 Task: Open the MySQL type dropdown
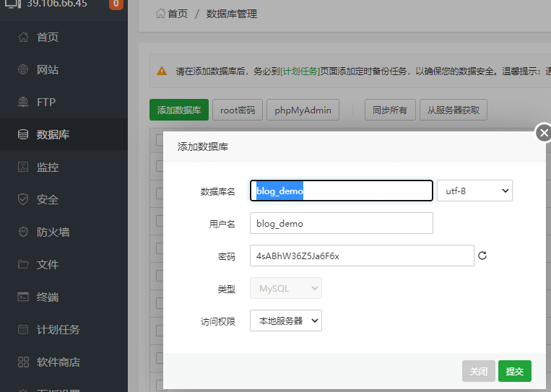coord(286,288)
